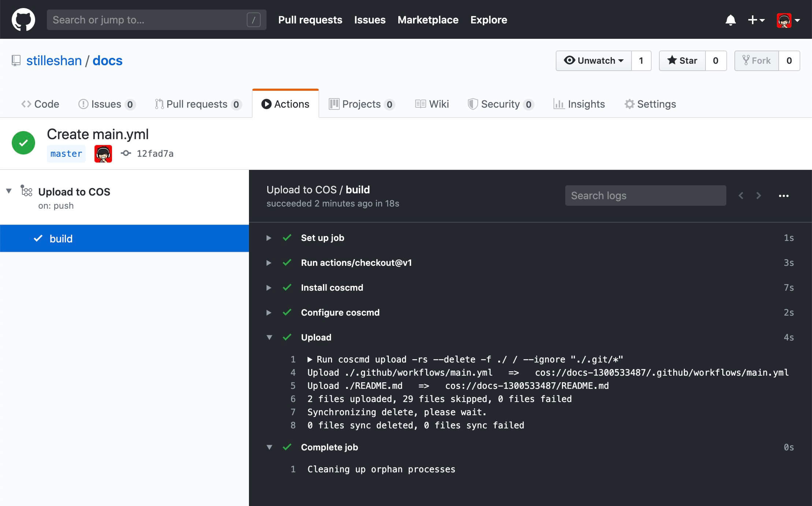
Task: Open the stilleshan user profile link
Action: (x=54, y=60)
